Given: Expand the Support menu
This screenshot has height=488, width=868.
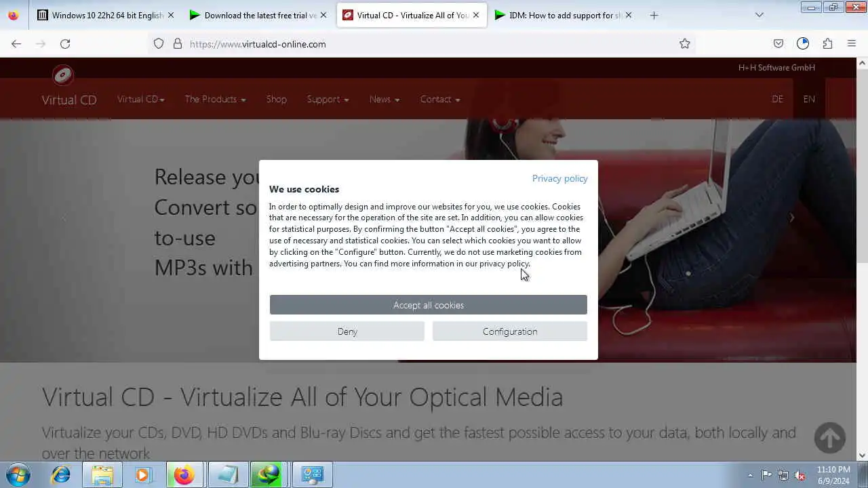Looking at the screenshot, I should click(328, 99).
